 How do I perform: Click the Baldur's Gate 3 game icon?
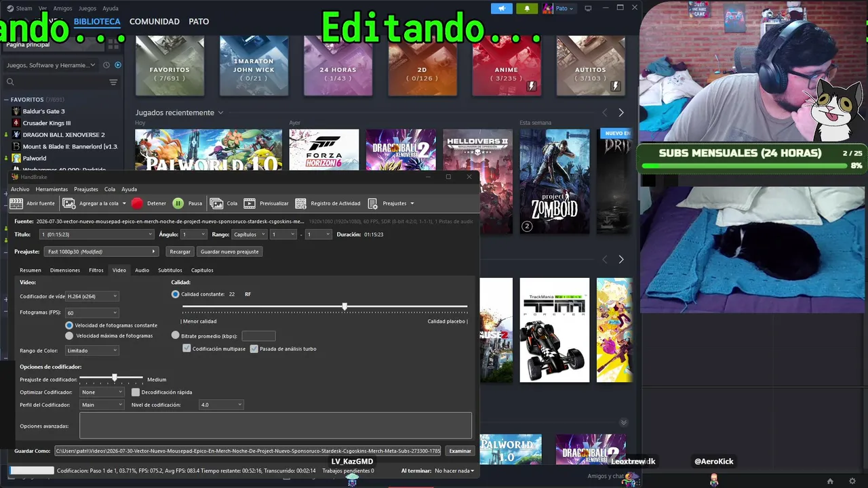[16, 111]
